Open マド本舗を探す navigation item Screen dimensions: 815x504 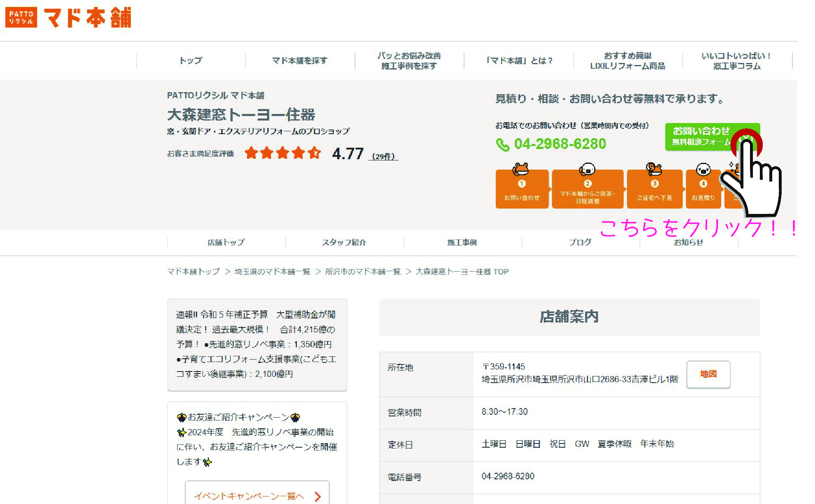click(x=300, y=60)
